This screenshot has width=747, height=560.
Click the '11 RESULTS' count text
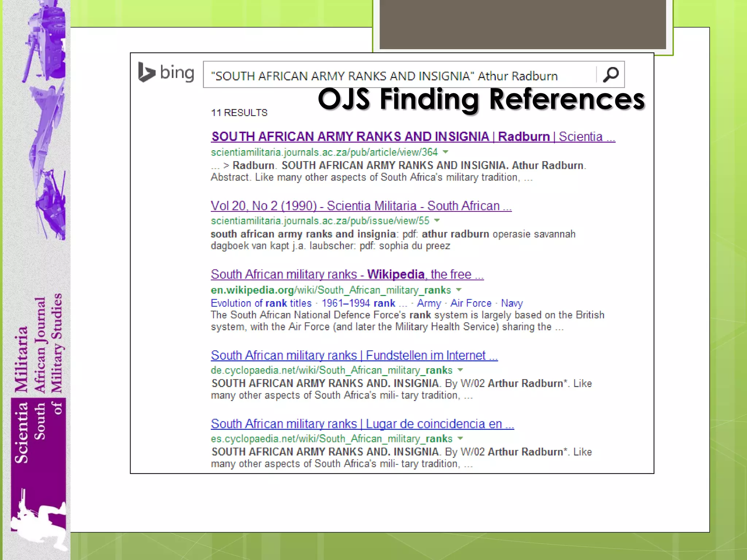[x=239, y=113]
